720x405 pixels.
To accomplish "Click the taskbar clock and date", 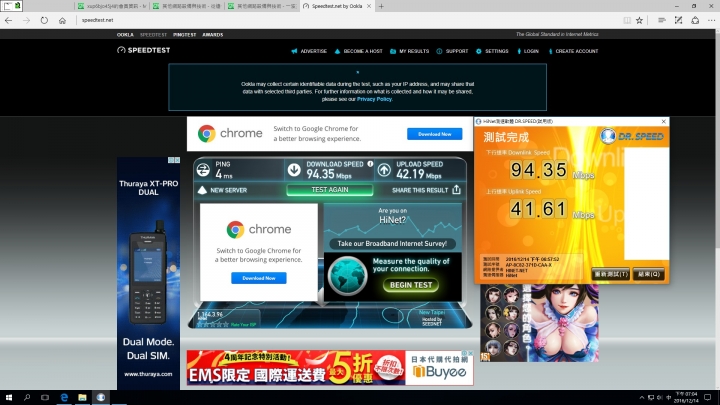I will pos(686,398).
